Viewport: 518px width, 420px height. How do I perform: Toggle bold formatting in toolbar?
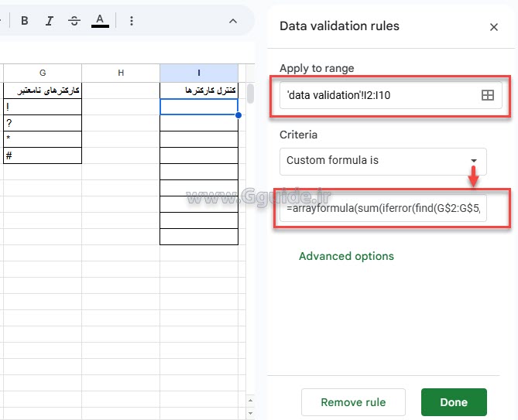25,21
